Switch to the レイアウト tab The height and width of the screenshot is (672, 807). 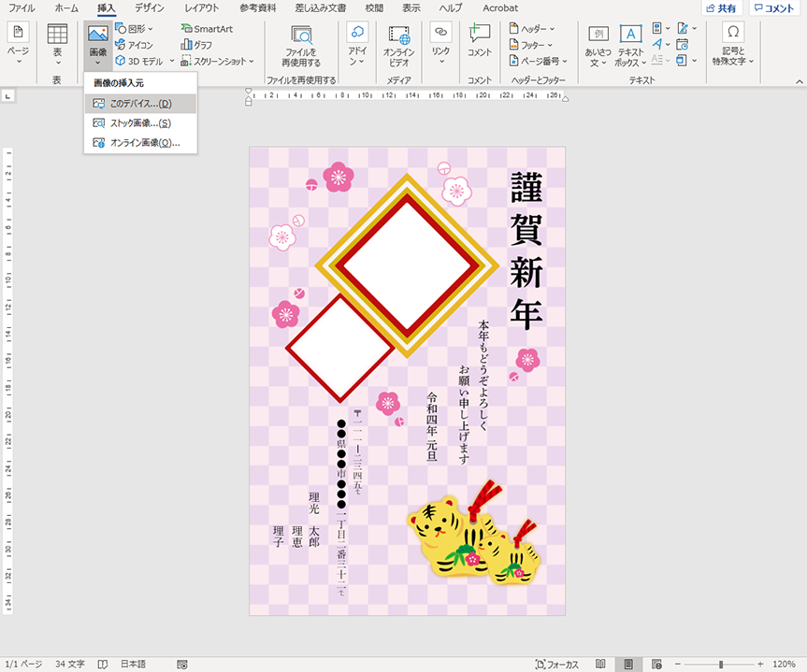click(x=202, y=8)
